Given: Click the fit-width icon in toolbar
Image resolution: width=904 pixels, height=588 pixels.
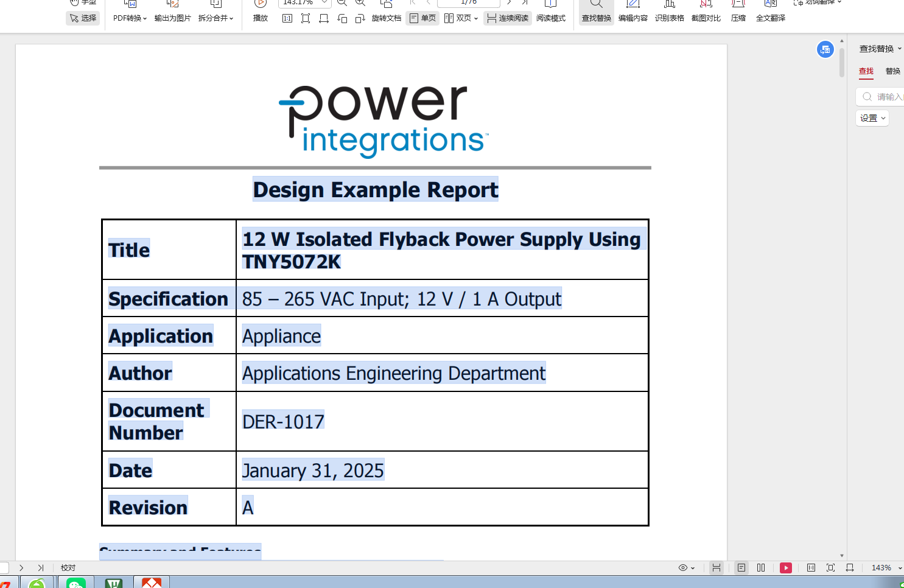Looking at the screenshot, I should [324, 18].
